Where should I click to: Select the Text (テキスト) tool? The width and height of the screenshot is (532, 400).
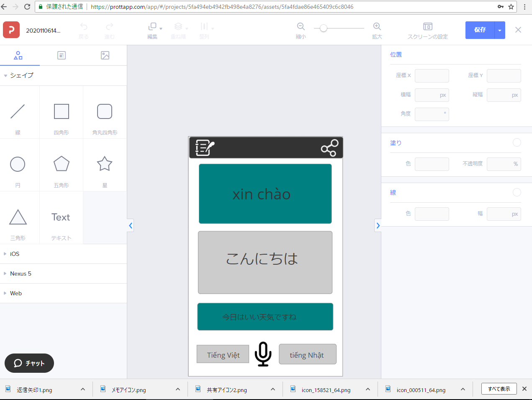coord(61,217)
